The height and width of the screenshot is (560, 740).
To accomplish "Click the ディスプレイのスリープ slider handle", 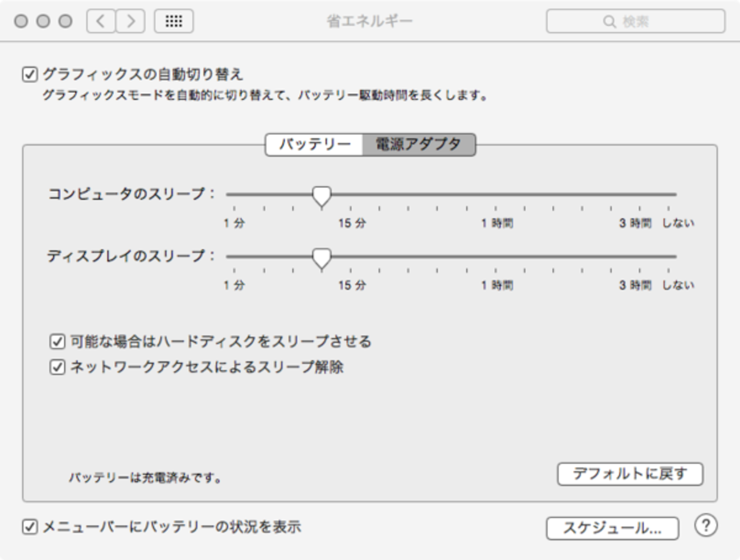I will 322,258.
